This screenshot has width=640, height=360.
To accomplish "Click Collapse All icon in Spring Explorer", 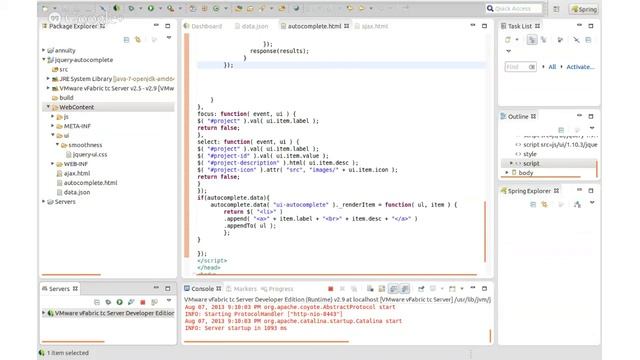I will point(533,204).
